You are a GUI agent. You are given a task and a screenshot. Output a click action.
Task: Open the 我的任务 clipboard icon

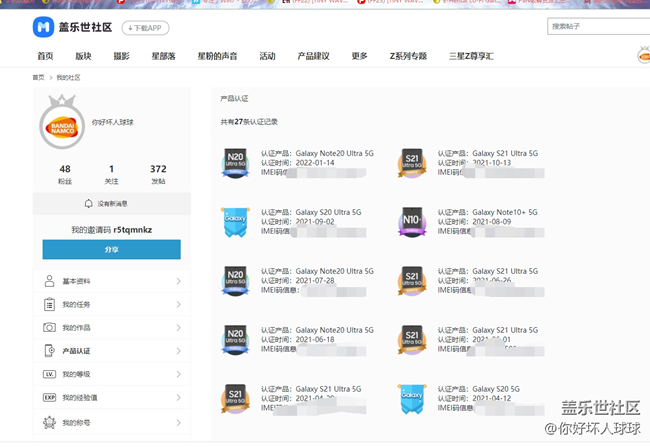coord(49,304)
